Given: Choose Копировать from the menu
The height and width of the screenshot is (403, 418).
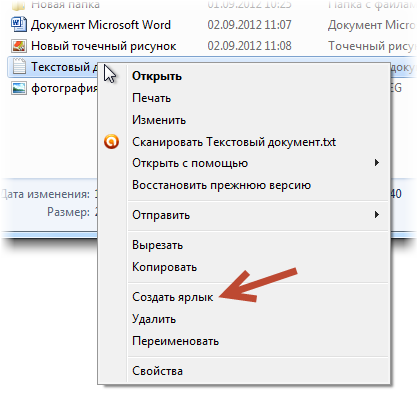Looking at the screenshot, I should (x=164, y=267).
